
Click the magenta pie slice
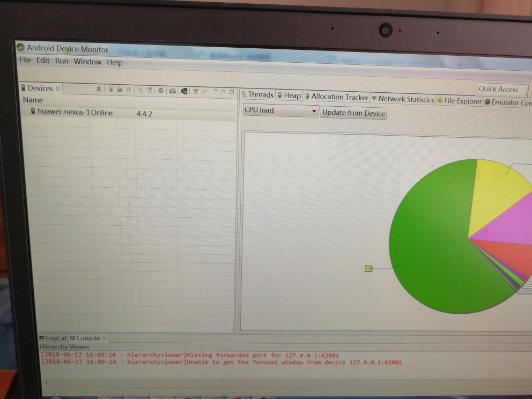click(x=509, y=224)
